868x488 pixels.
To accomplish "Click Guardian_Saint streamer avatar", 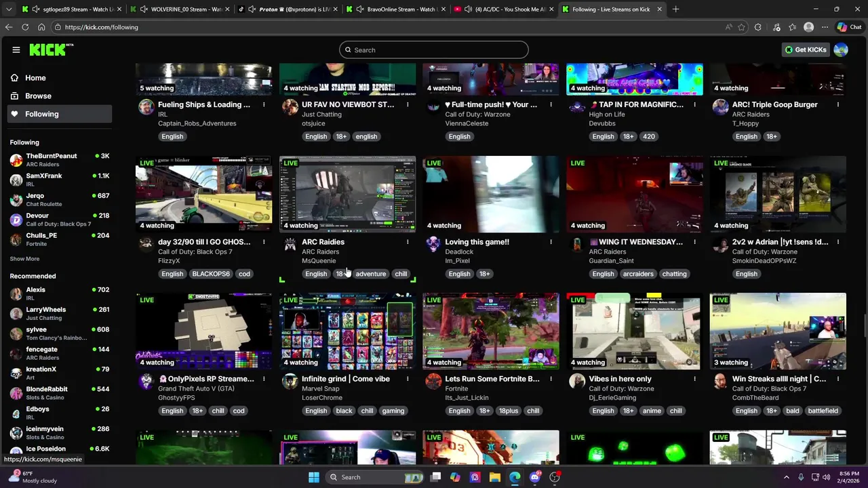I will coord(577,245).
